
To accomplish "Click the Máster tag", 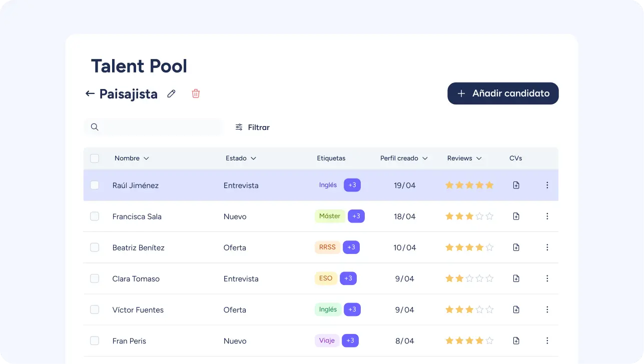I will coord(330,216).
